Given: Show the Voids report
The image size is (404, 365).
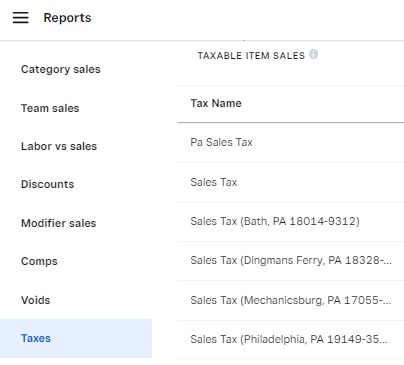Looking at the screenshot, I should coord(36,300).
